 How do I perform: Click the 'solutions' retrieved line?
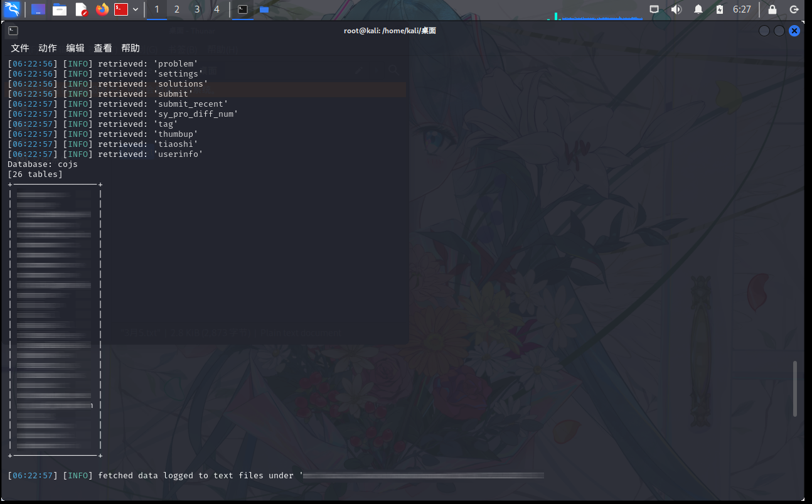pos(108,83)
